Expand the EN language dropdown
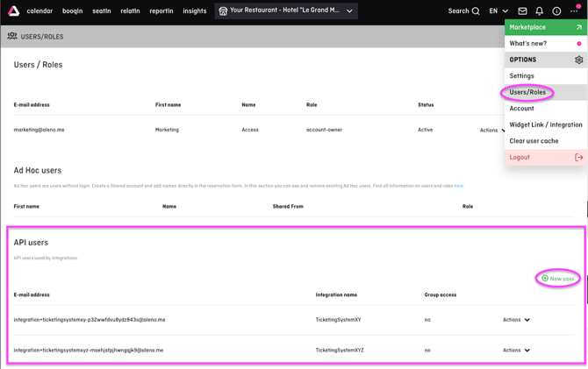This screenshot has width=588, height=369. 498,11
